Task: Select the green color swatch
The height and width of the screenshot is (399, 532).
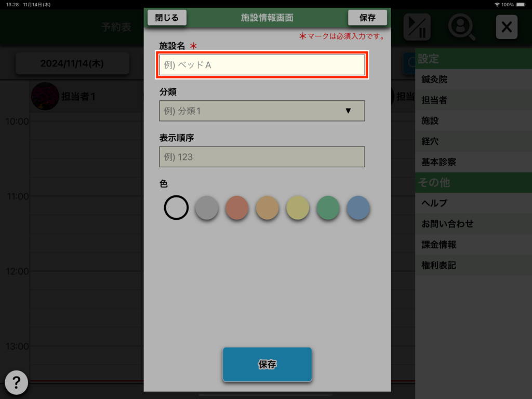Action: 328,208
